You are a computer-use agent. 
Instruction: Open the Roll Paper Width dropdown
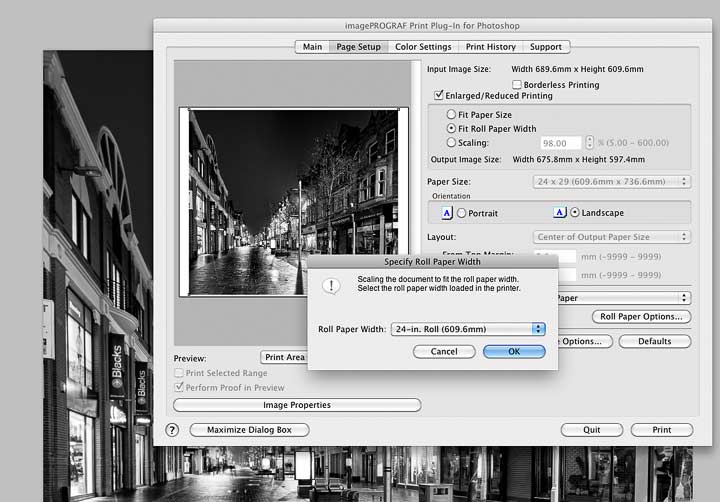point(468,329)
